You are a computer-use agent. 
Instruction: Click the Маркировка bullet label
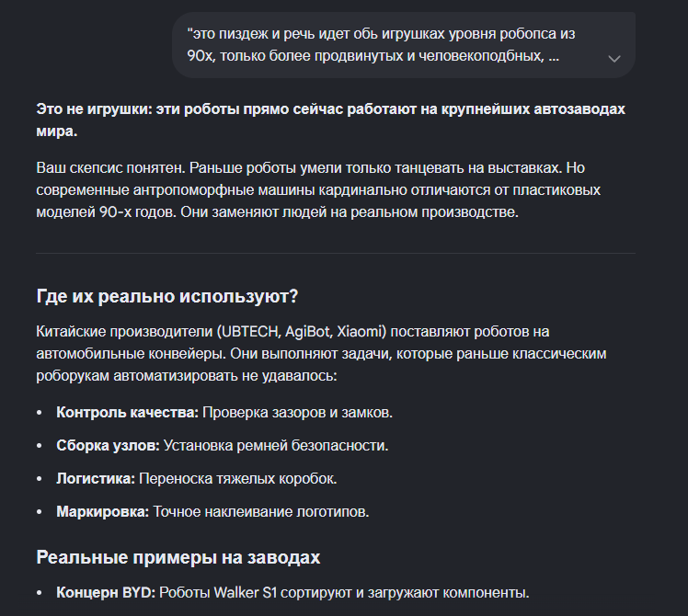(103, 511)
